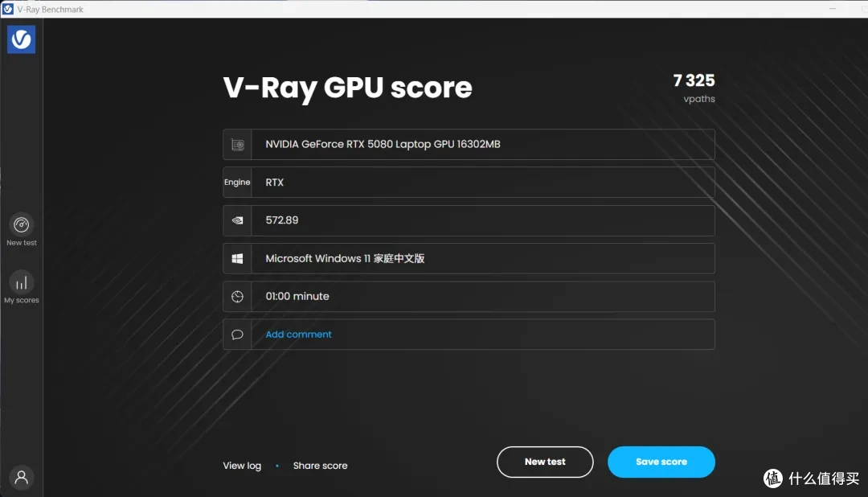Click the Engine label box
This screenshot has width=868, height=497.
[x=237, y=183]
